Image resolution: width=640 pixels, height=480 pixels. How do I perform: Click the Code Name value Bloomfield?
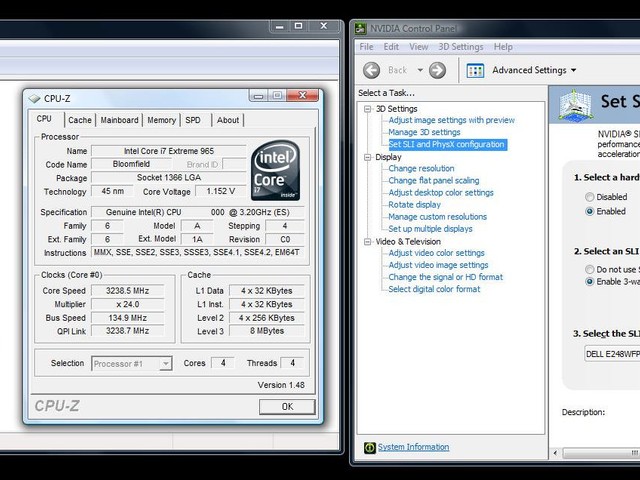pyautogui.click(x=131, y=164)
